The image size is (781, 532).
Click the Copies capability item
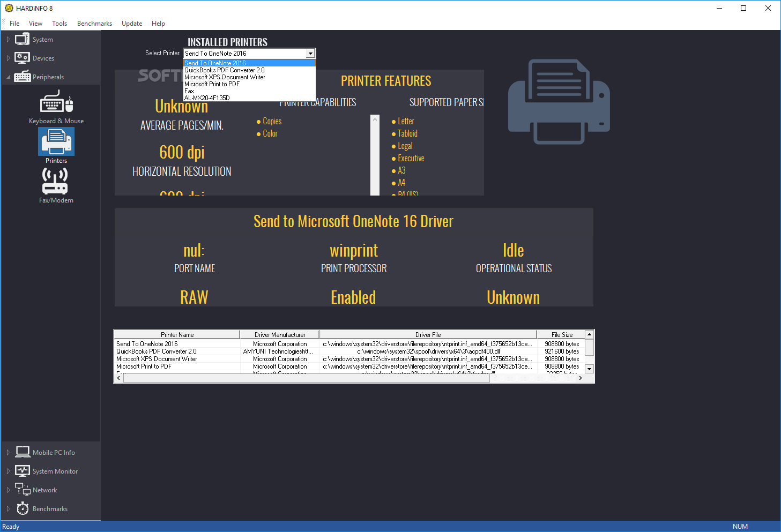pyautogui.click(x=269, y=121)
